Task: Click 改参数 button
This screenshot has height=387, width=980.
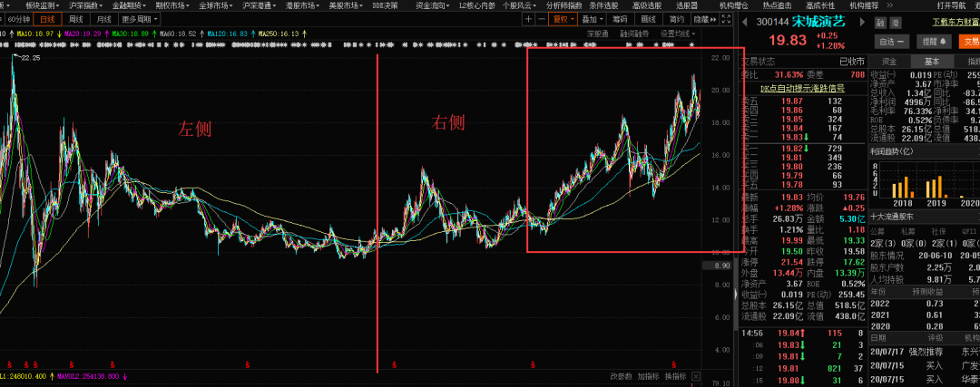Action: pos(622,376)
